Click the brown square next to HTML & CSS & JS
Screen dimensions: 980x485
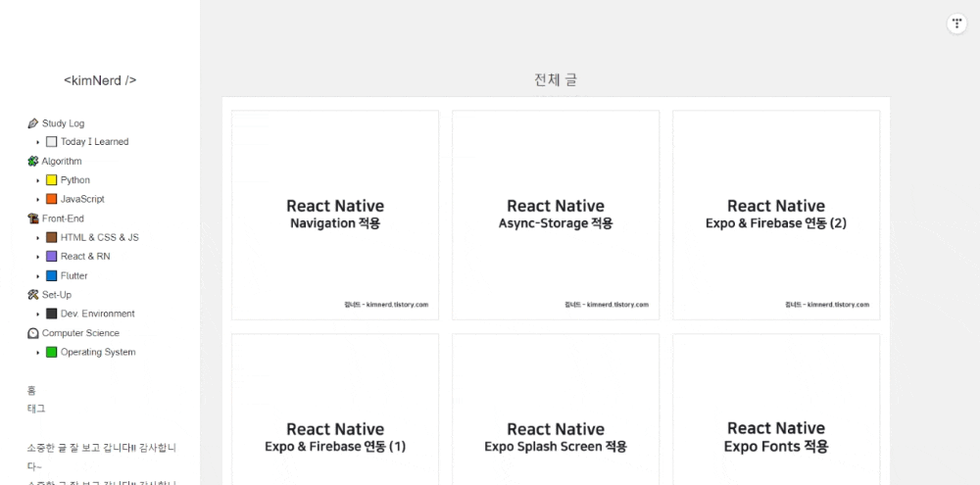tap(51, 237)
